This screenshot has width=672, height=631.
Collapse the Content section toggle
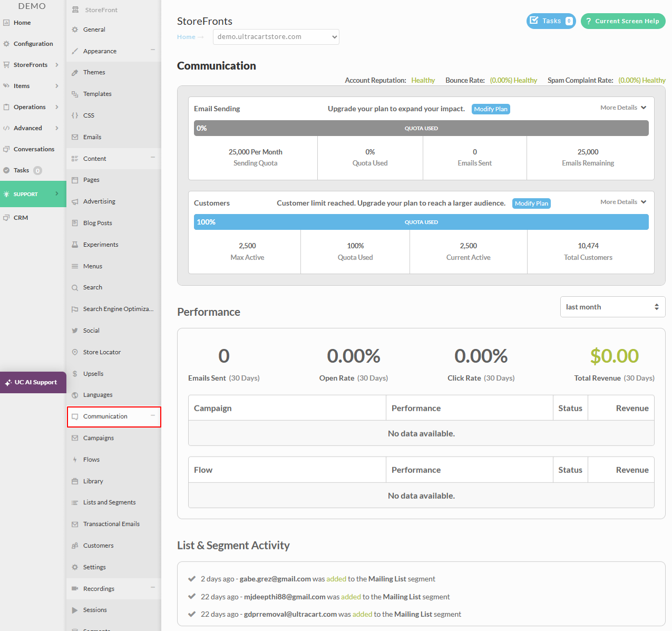pyautogui.click(x=153, y=158)
